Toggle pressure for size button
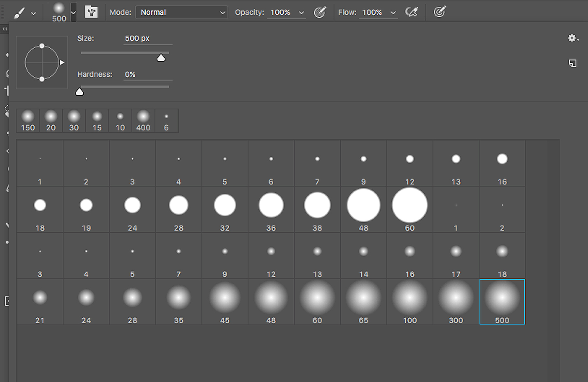The width and height of the screenshot is (588, 382). (440, 12)
